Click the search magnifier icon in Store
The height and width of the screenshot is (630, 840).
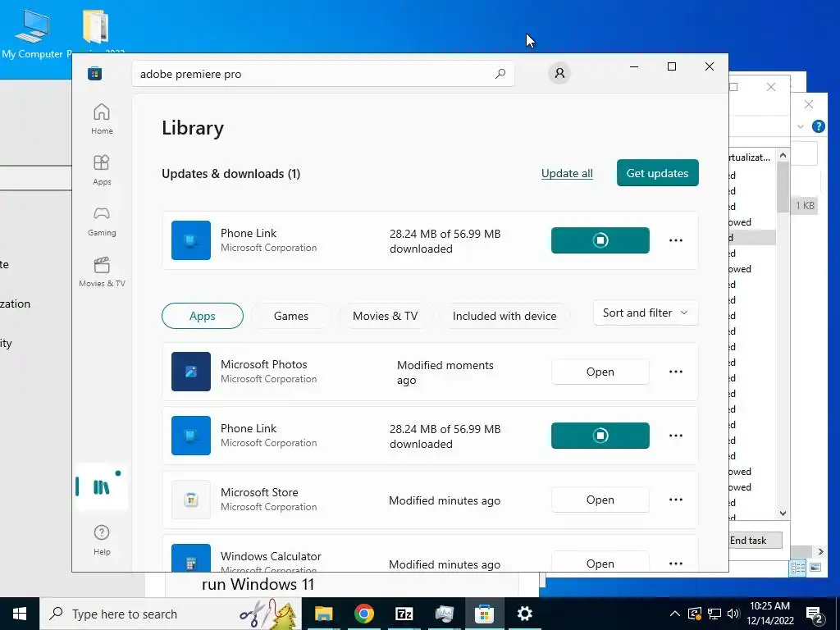(x=500, y=73)
